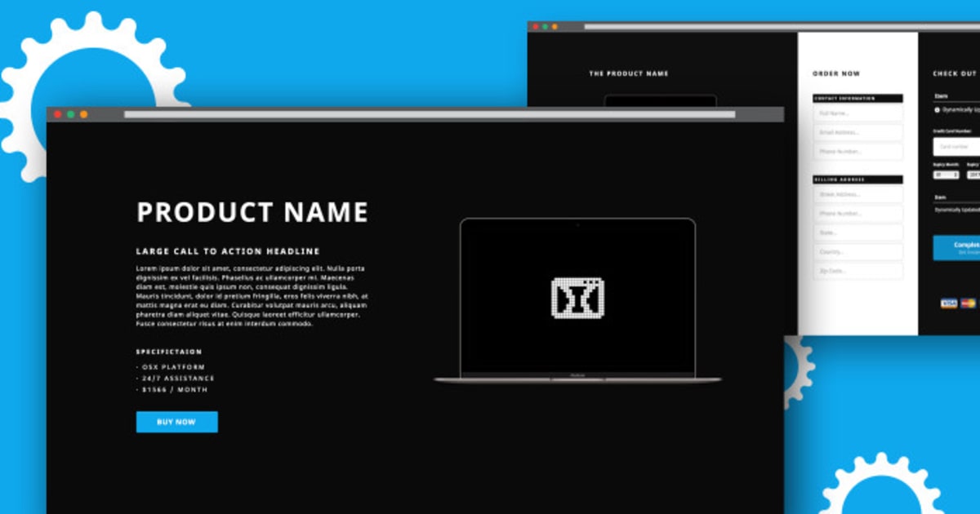Click the Card number field in checkout
This screenshot has width=980, height=514.
click(956, 147)
